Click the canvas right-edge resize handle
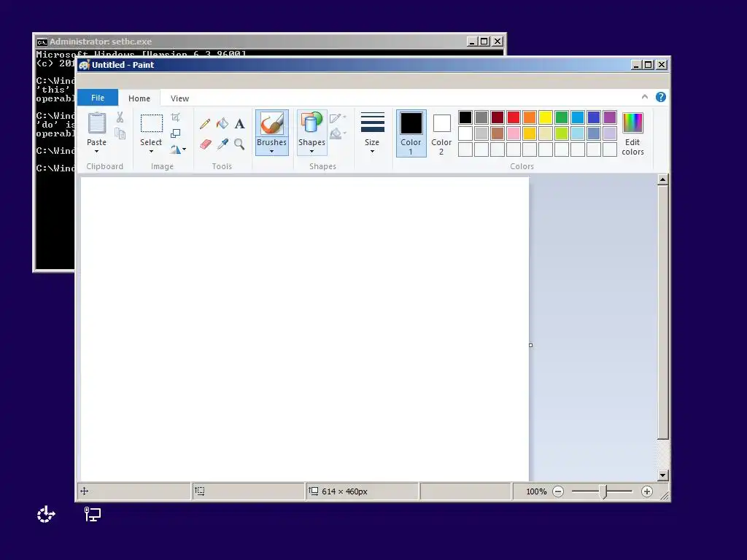Screen dimensions: 747x560 531,345
